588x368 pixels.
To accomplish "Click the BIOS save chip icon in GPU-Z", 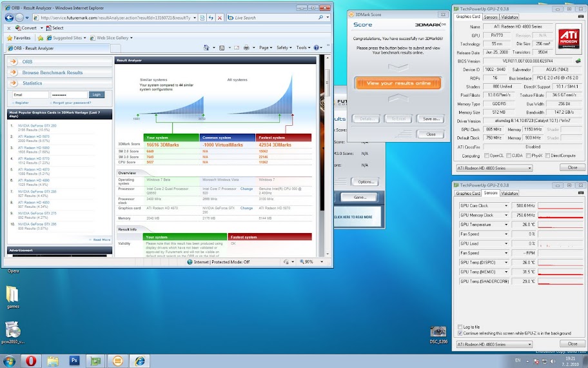I will [x=578, y=61].
